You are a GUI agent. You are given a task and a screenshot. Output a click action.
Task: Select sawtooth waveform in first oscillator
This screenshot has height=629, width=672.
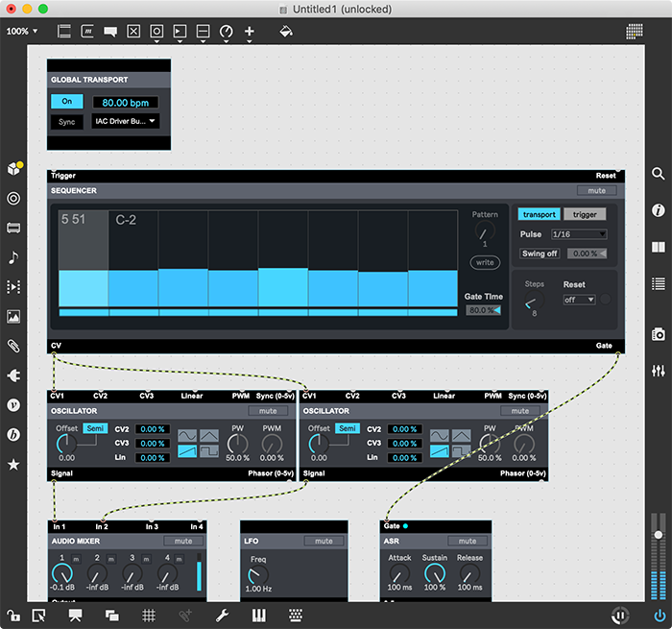[x=187, y=451]
